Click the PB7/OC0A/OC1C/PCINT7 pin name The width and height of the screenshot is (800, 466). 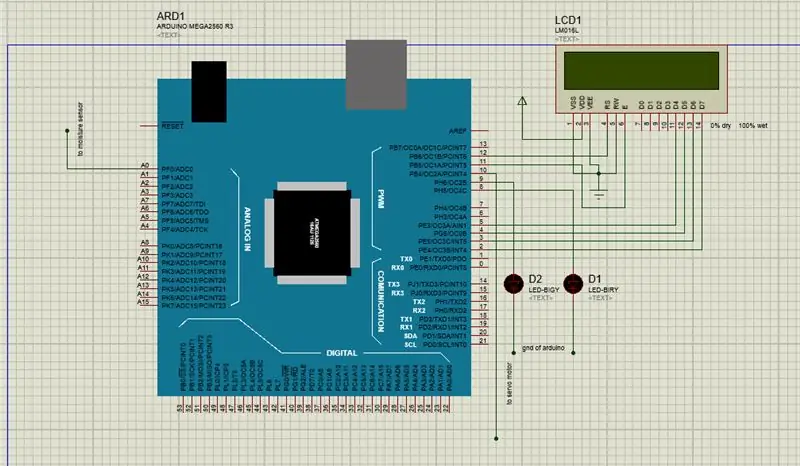[x=428, y=148]
